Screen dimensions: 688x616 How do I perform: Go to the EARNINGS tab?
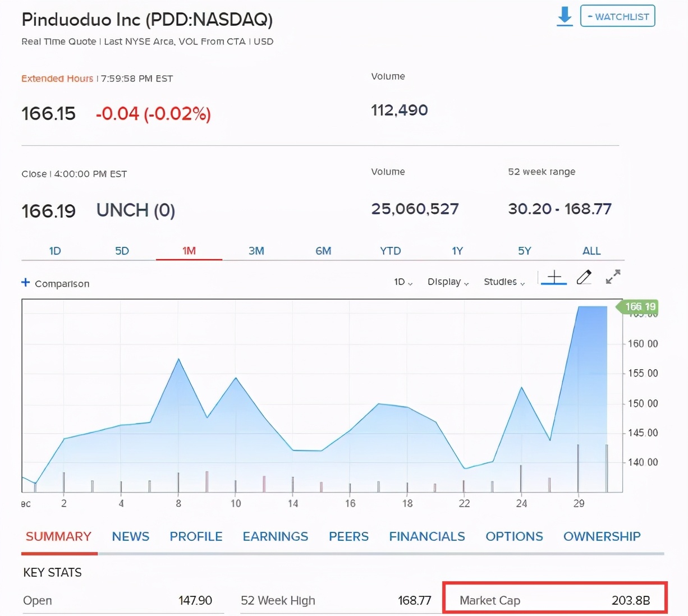click(276, 537)
